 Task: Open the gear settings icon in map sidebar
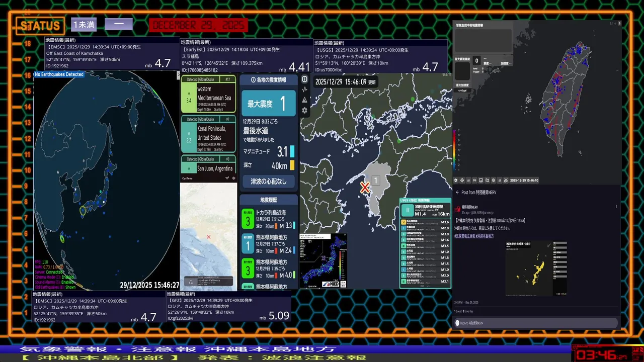pyautogui.click(x=304, y=111)
